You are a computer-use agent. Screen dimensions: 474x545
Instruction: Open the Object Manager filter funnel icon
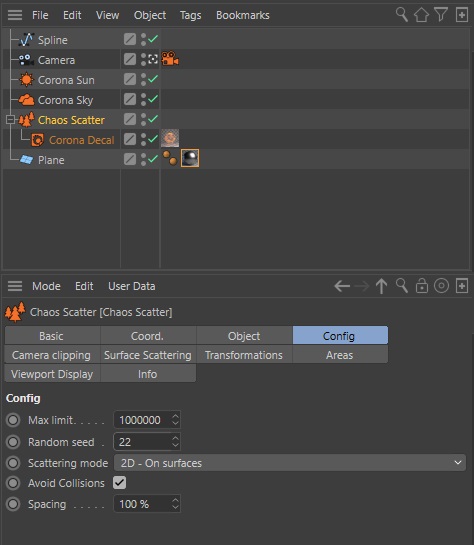(x=441, y=15)
